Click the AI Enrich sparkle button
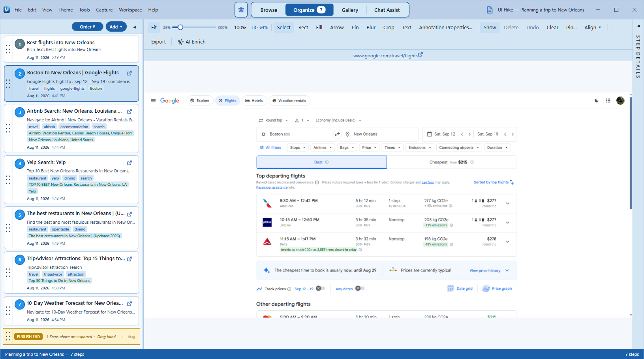The image size is (644, 359). 192,42
